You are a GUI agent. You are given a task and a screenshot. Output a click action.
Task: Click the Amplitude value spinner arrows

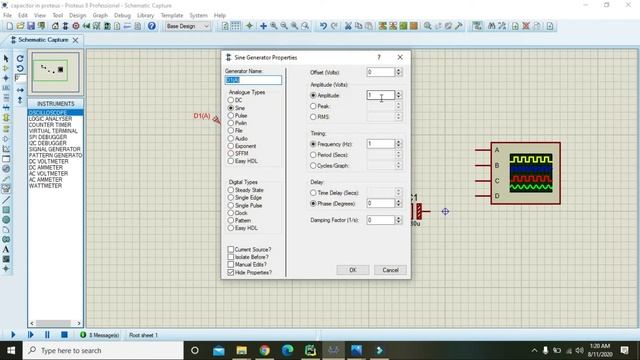pos(399,95)
